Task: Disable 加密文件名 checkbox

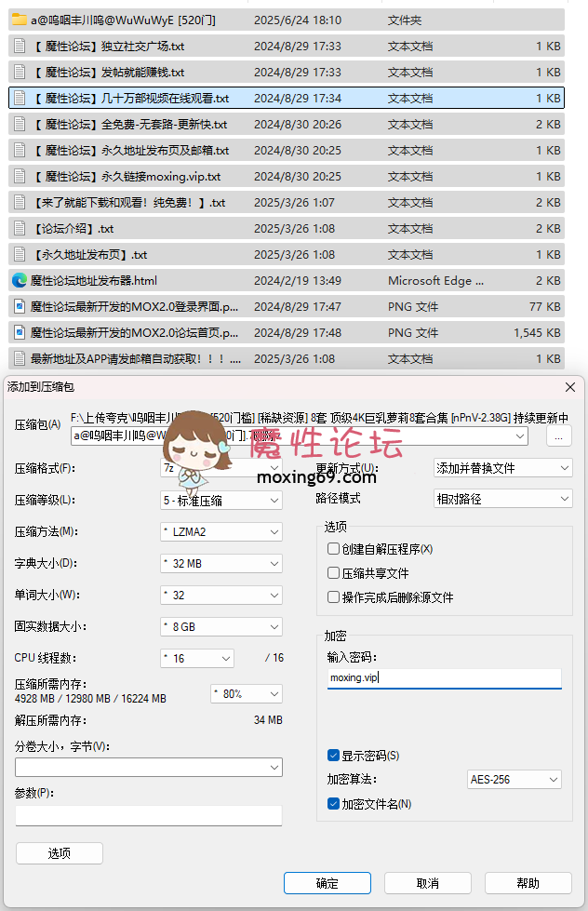Action: (333, 803)
